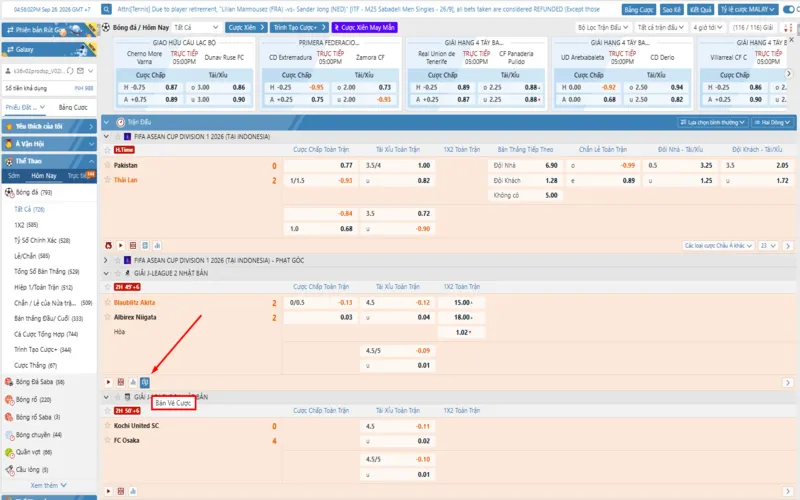Expand the FIFA ASEAN Cup - Phạt Góc league
Viewport: 800px width, 500px height.
coord(106,260)
